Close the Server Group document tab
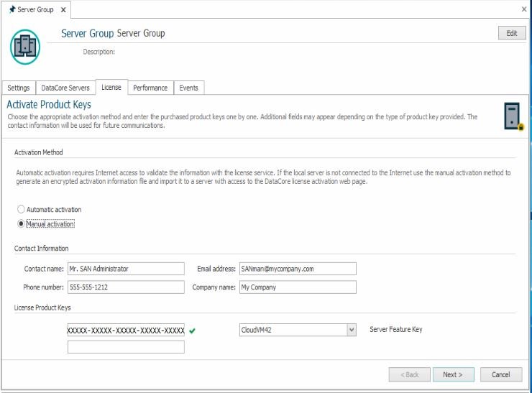This screenshot has height=393, width=532. (63, 9)
